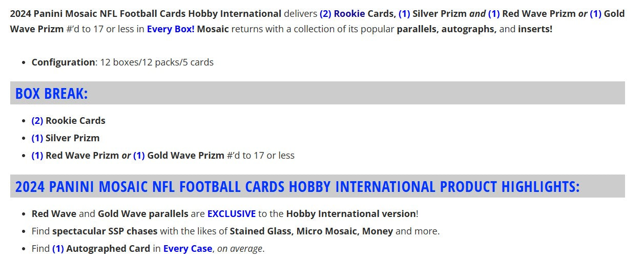Click the "(1) Silver Prizm" bullet item
Screen dimensions: 644x260
click(66, 138)
